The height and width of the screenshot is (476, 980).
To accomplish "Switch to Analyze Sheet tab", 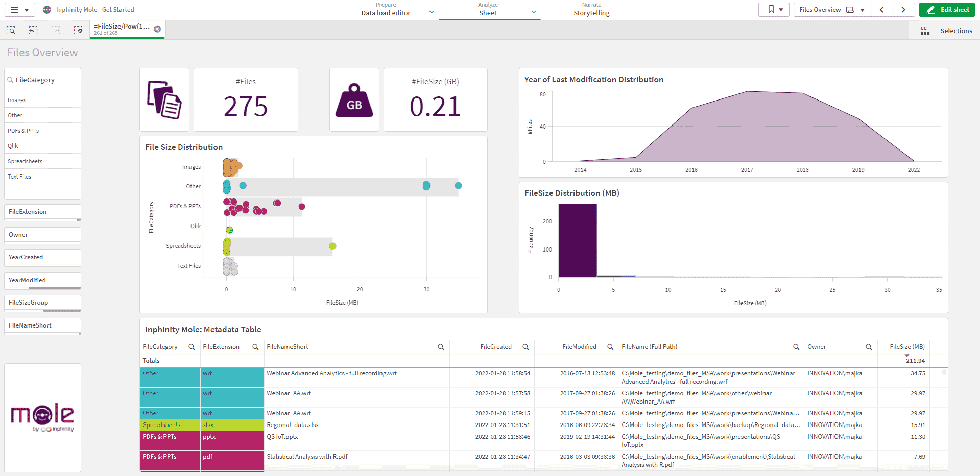I will pos(488,10).
